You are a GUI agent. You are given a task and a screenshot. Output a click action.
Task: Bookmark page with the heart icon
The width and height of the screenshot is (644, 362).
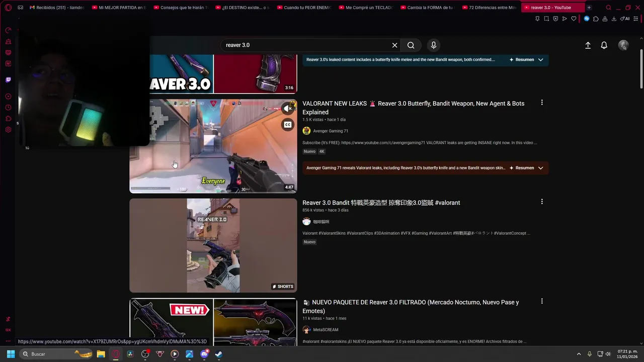574,19
